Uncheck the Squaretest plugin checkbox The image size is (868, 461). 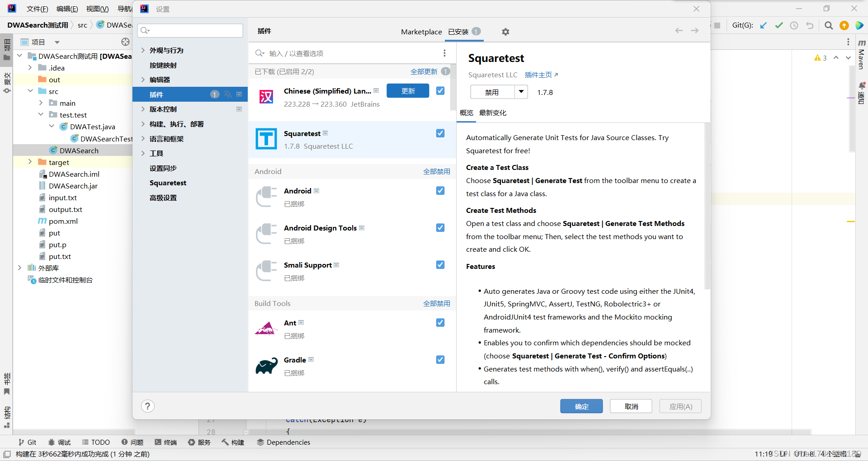click(440, 133)
